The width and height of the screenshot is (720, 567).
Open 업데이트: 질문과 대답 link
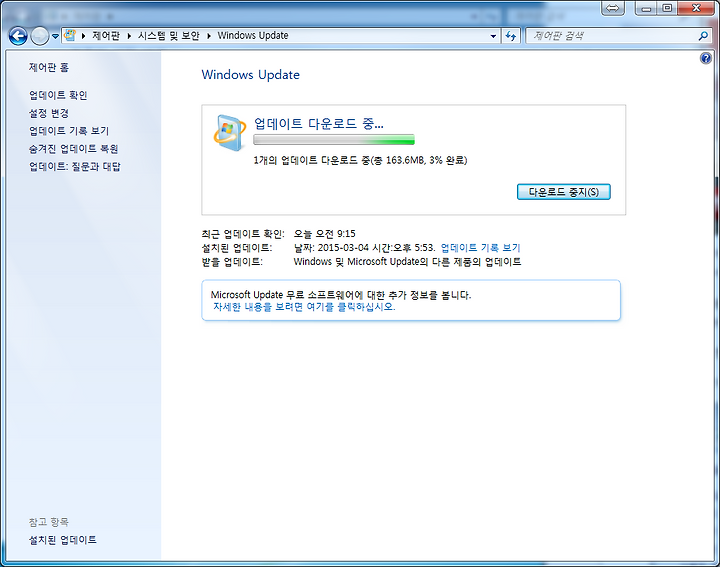(x=75, y=166)
